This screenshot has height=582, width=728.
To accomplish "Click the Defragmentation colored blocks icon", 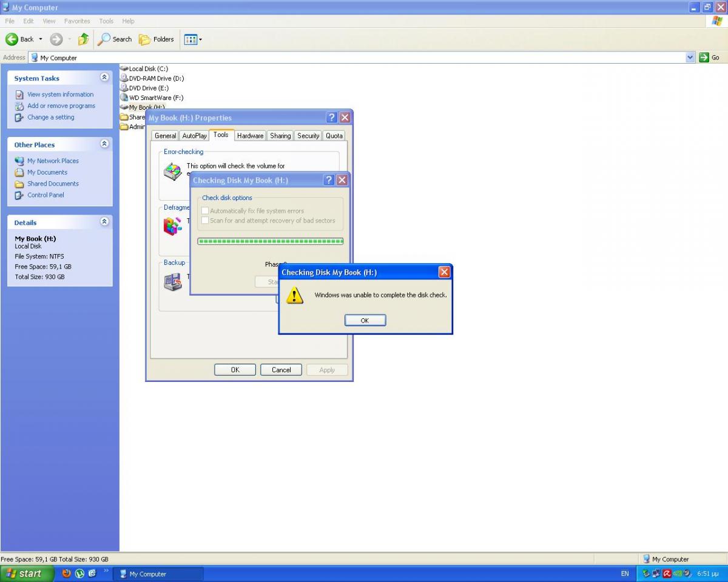I will (x=172, y=226).
